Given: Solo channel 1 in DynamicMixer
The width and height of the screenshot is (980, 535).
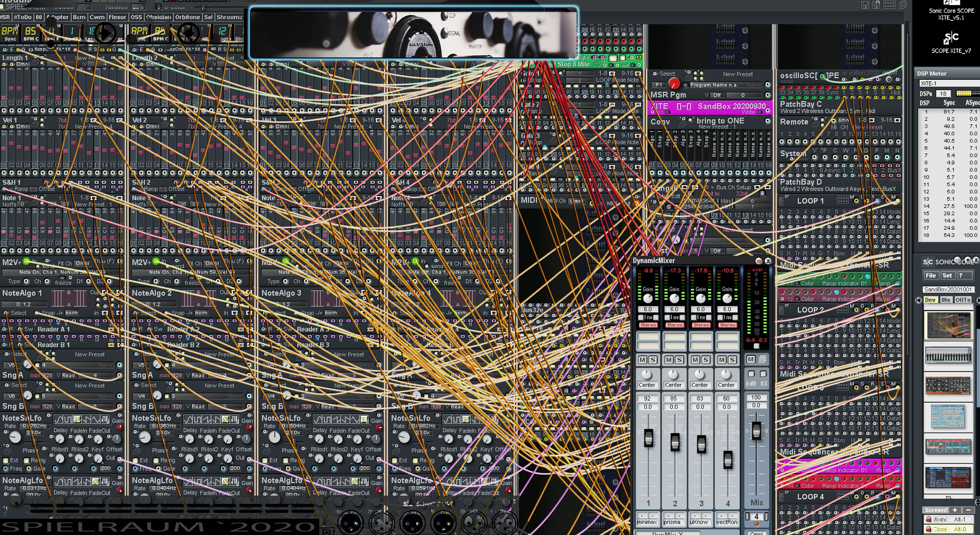Looking at the screenshot, I should pos(653,360).
